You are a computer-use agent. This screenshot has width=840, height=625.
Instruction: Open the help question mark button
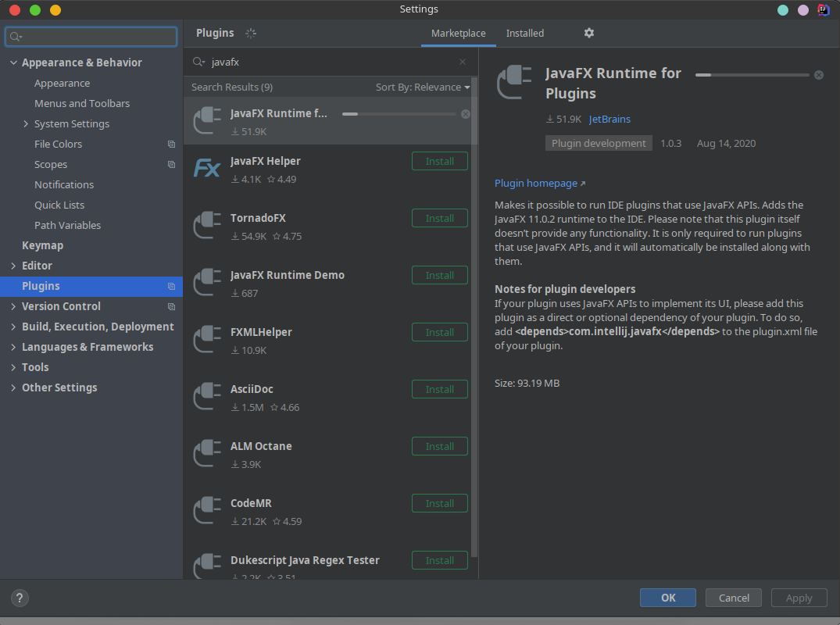pyautogui.click(x=20, y=598)
